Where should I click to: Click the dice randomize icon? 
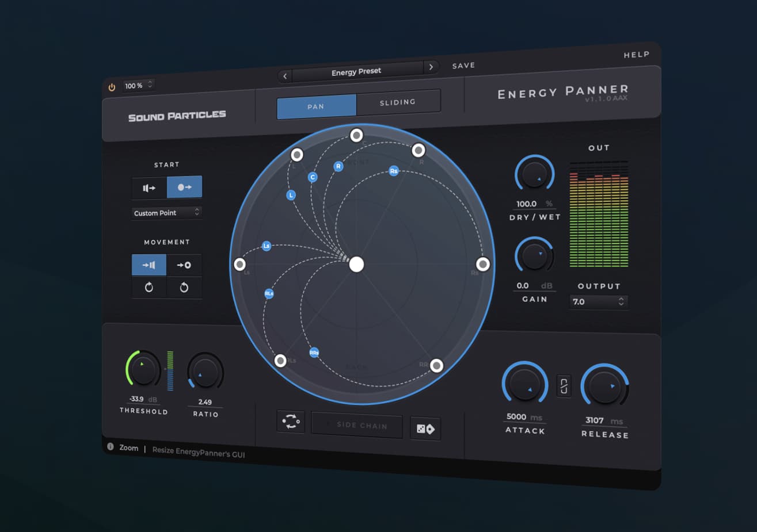tap(425, 429)
